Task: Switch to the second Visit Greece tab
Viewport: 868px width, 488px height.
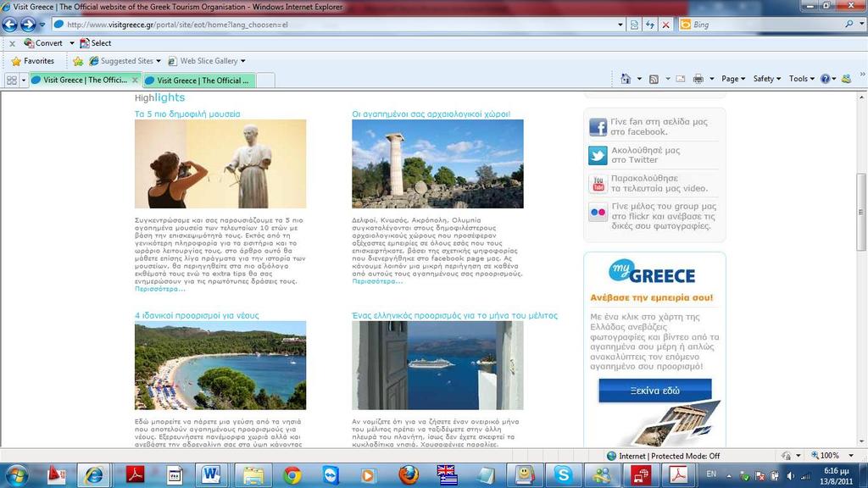Action: pos(199,80)
